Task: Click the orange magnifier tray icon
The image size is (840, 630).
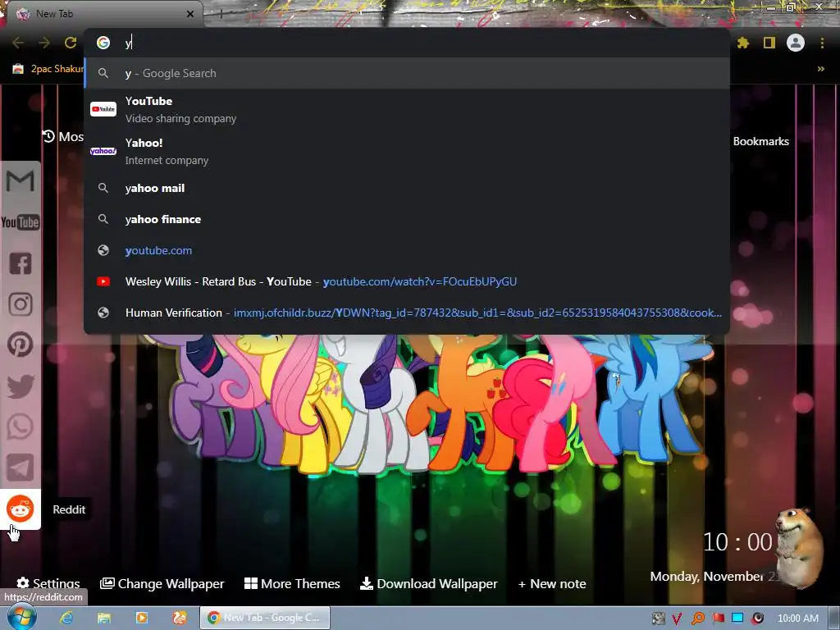Action: [x=697, y=619]
